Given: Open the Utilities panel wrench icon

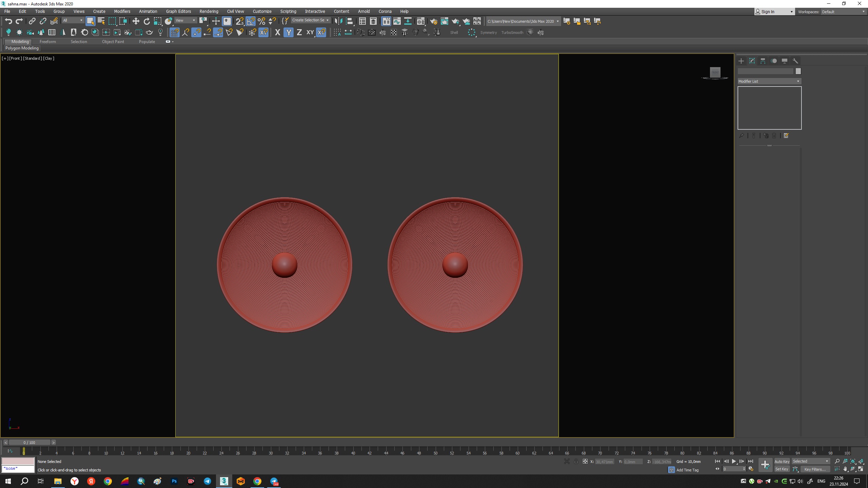Looking at the screenshot, I should [795, 61].
